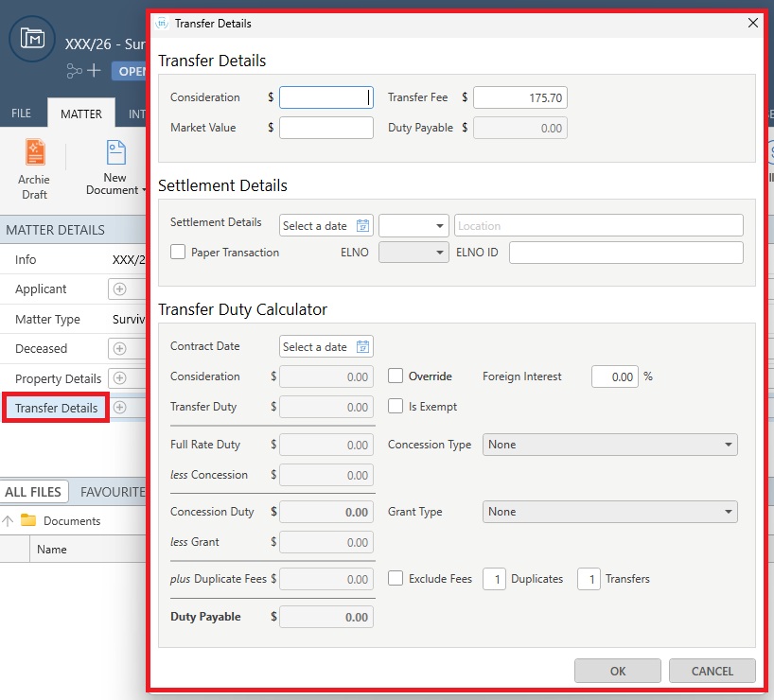Open Settlement Details date calendar icon
The width and height of the screenshot is (774, 700).
tap(363, 226)
